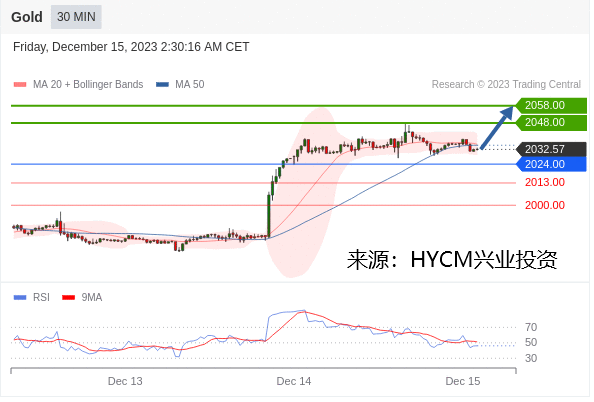
Task: Select the 30 MIN timeframe button
Action: tap(76, 17)
